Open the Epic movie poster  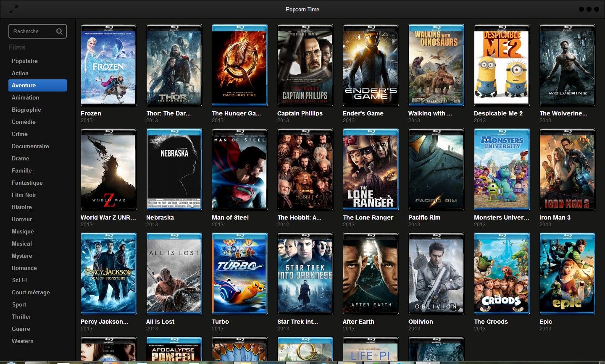click(567, 273)
